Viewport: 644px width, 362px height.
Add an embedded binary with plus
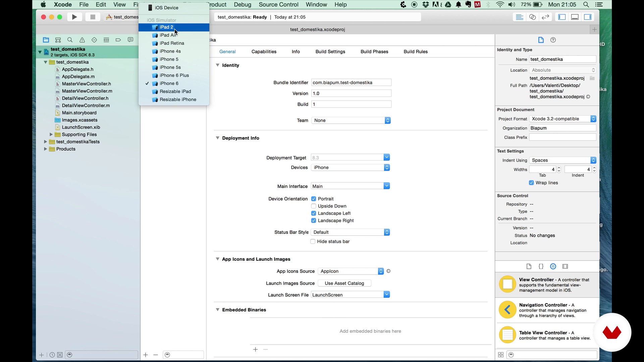point(255,350)
